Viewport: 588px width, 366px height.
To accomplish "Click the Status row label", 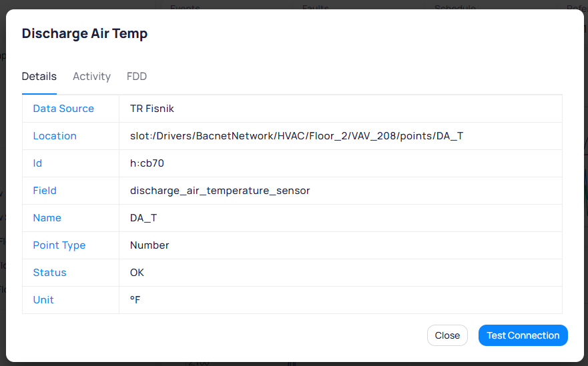I will tap(49, 273).
